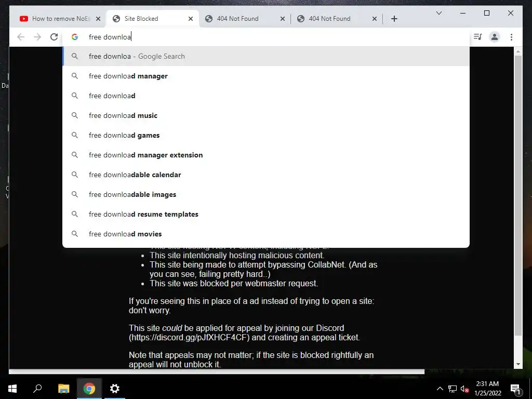
Task: Open the notification center icon
Action: (515, 389)
